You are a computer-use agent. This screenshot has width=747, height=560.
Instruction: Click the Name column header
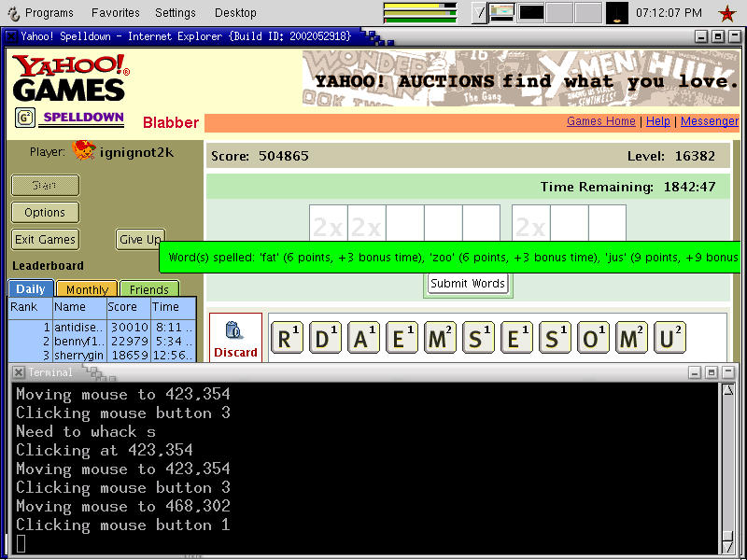79,307
